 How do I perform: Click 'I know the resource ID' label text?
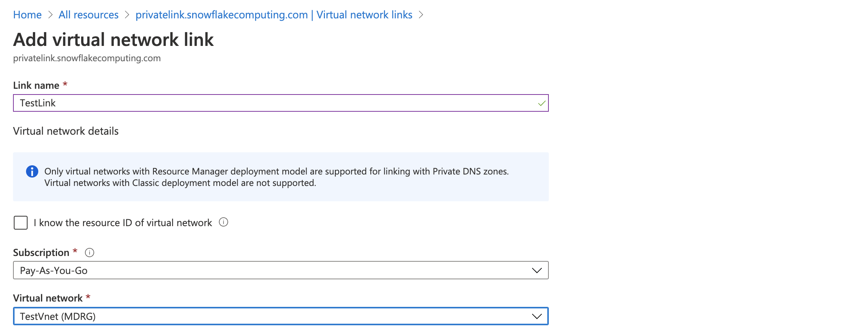123,223
